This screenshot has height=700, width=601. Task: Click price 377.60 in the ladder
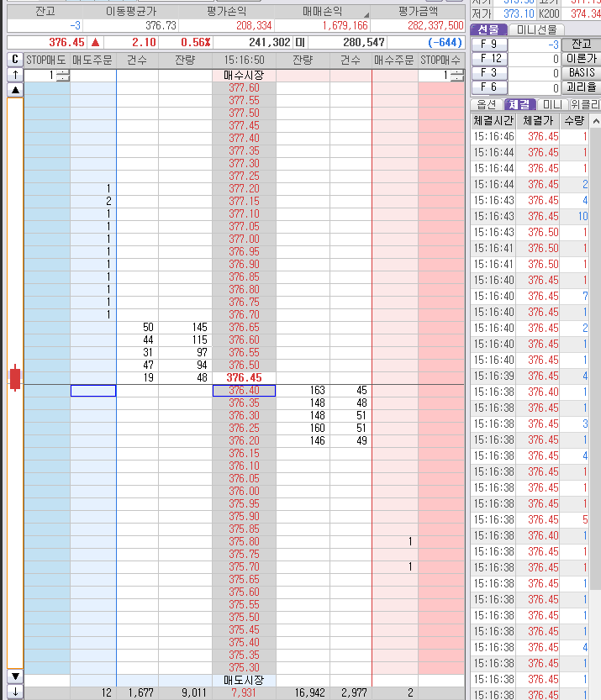[x=244, y=88]
